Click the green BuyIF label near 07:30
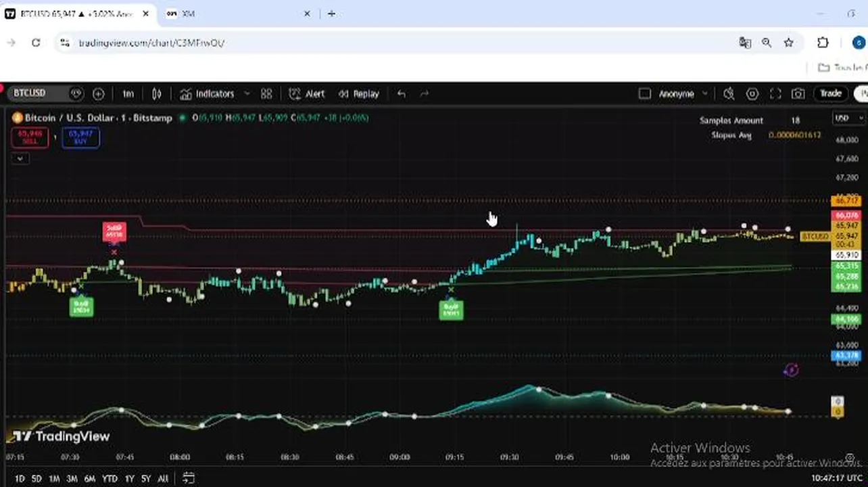 81,306
